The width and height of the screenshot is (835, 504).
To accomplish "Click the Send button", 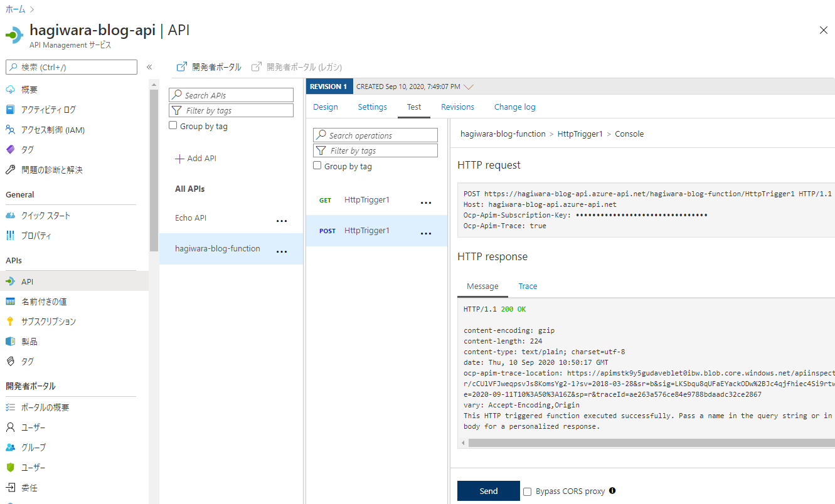I will pos(488,491).
